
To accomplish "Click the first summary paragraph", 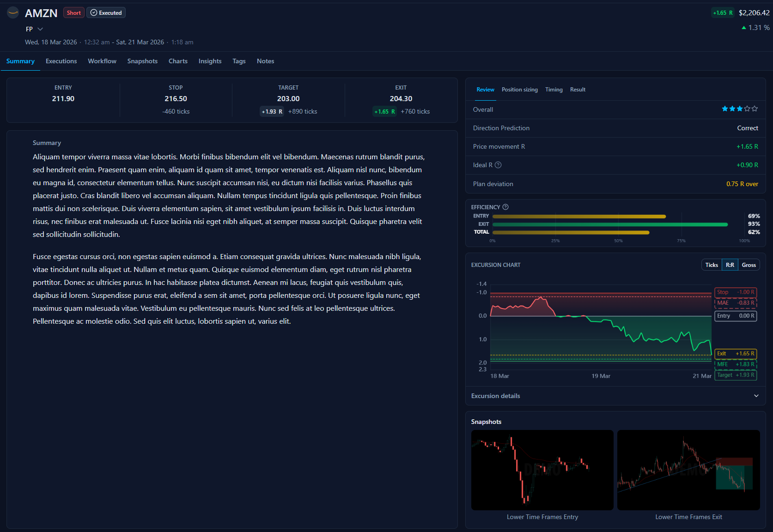I will click(229, 196).
